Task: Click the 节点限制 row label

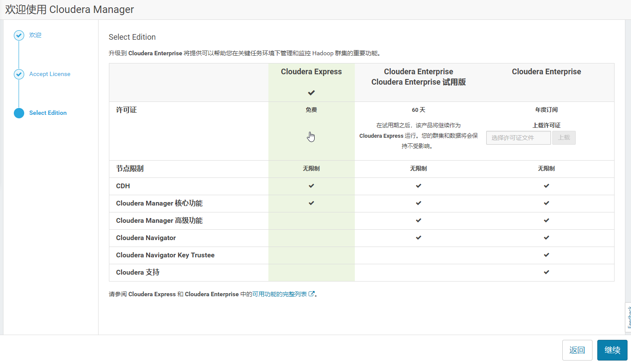Action: (x=130, y=168)
